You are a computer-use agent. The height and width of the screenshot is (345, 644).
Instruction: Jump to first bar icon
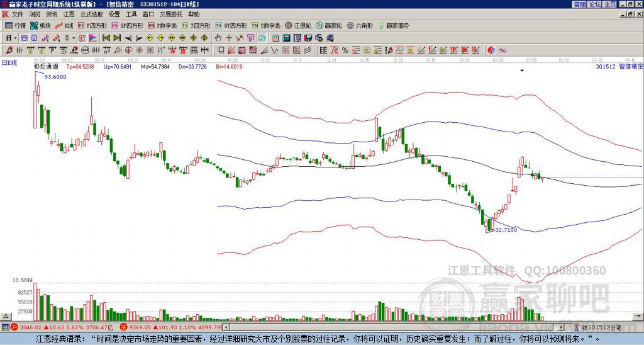106,38
